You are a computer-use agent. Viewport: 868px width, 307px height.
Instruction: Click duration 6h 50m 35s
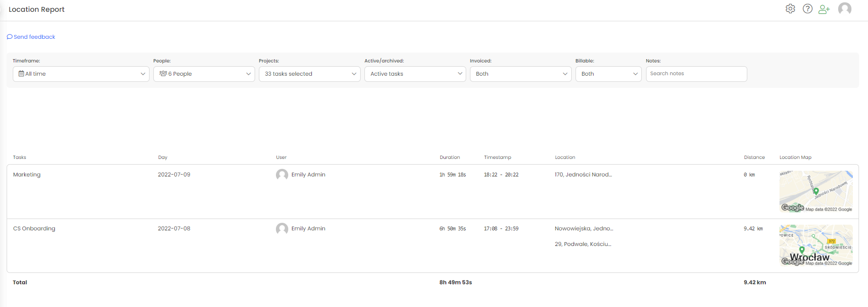tap(452, 228)
